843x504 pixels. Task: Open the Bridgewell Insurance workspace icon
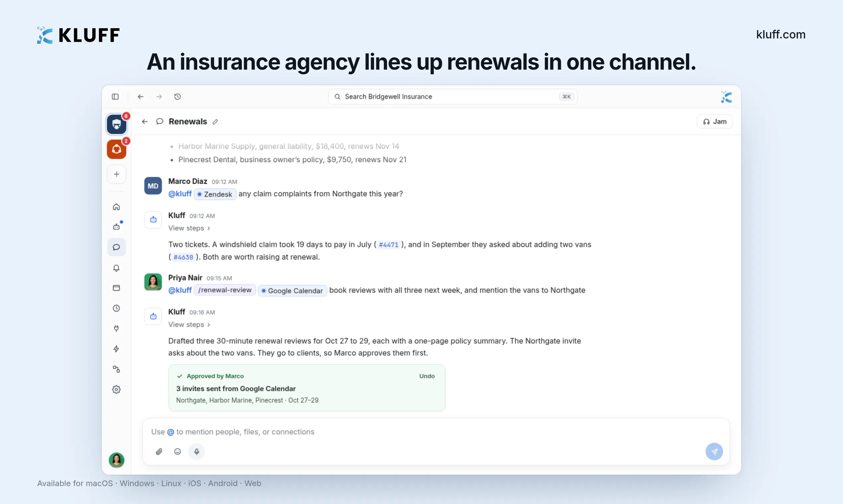116,124
